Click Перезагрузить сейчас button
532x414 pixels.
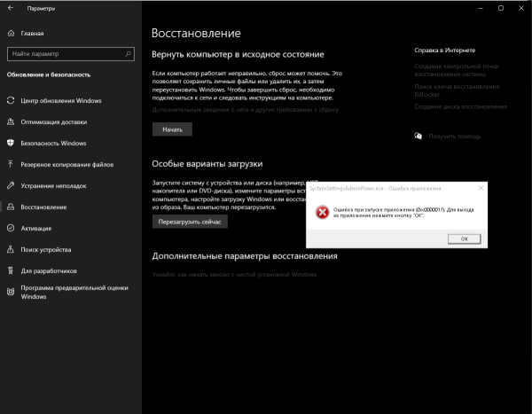(x=190, y=222)
